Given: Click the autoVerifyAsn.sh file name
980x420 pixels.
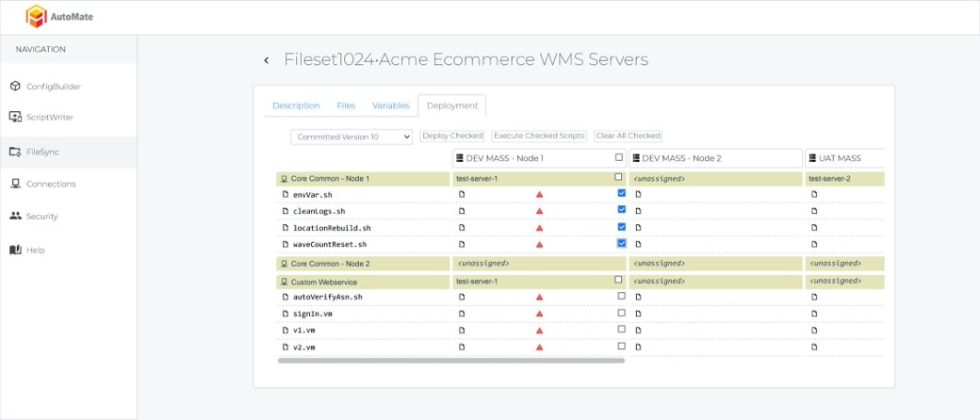Looking at the screenshot, I should [x=328, y=297].
